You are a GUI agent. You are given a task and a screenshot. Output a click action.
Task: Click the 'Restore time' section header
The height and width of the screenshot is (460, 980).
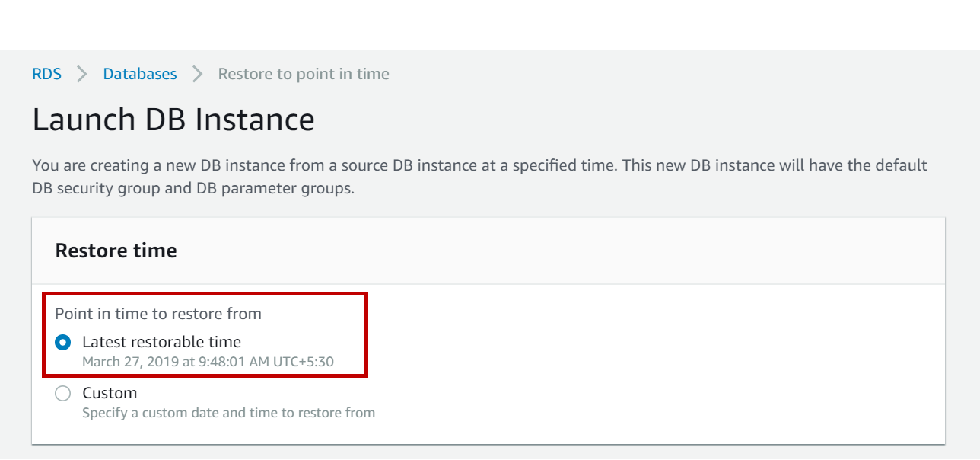click(x=116, y=251)
